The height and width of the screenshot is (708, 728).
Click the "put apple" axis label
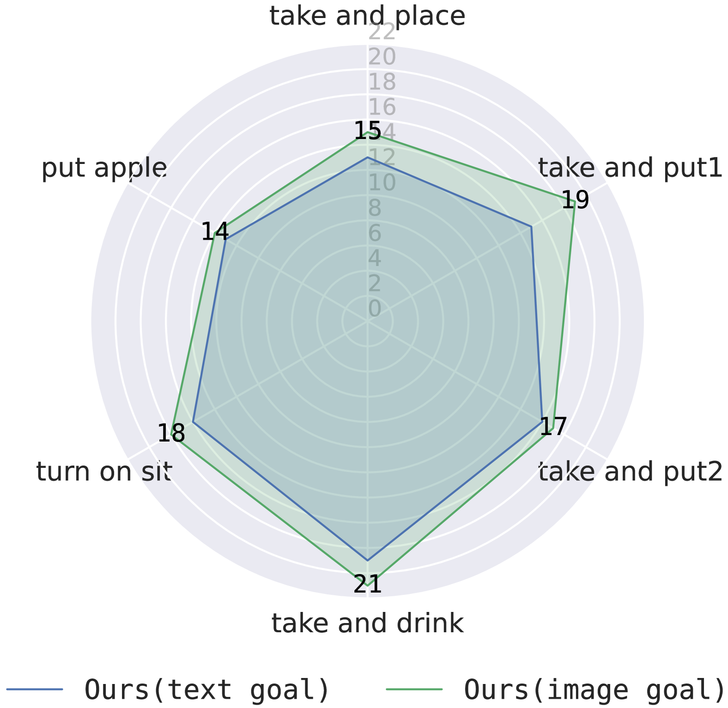point(104,168)
